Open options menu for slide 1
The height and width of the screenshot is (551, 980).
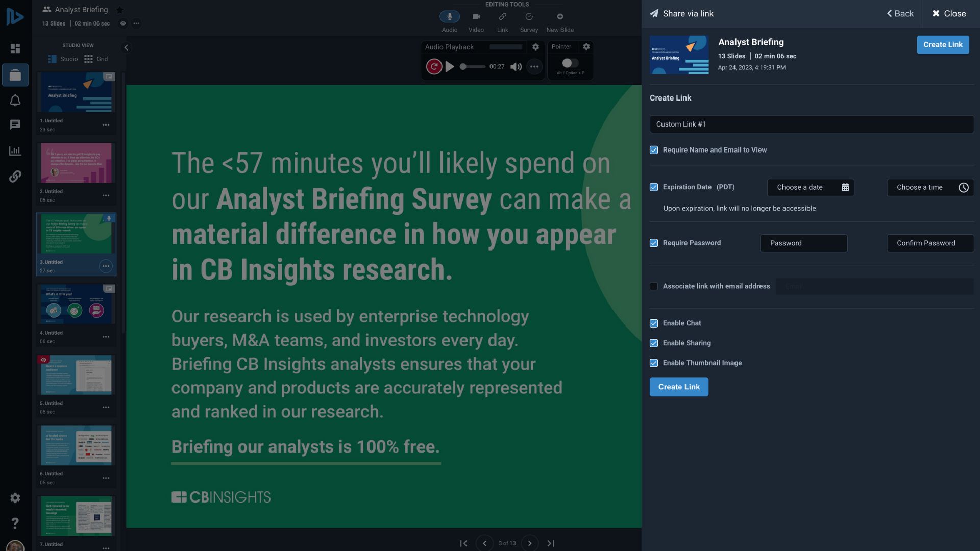click(106, 125)
